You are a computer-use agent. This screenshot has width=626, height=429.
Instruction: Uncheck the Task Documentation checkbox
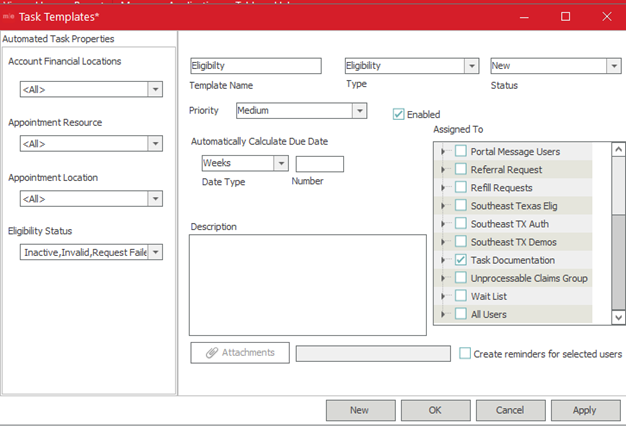point(460,260)
